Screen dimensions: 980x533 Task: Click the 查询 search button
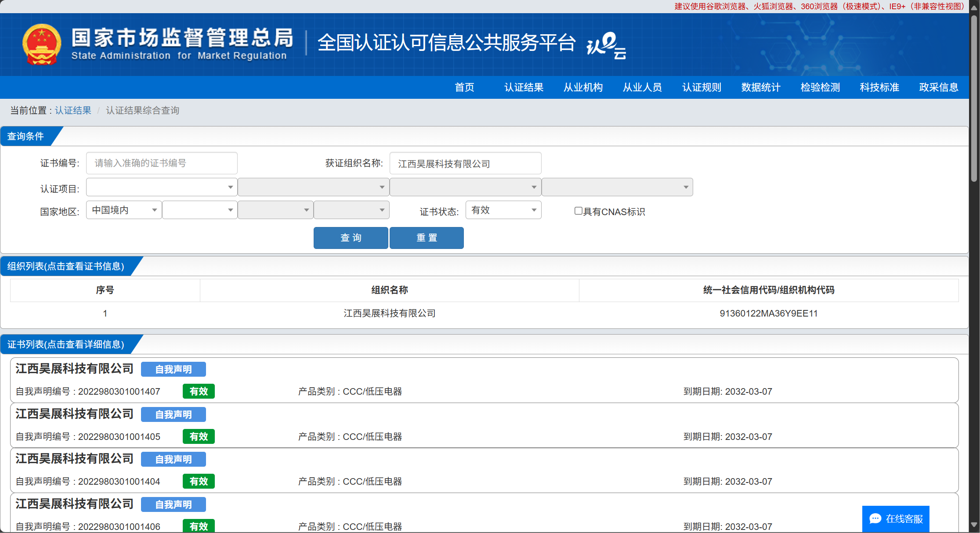click(351, 238)
